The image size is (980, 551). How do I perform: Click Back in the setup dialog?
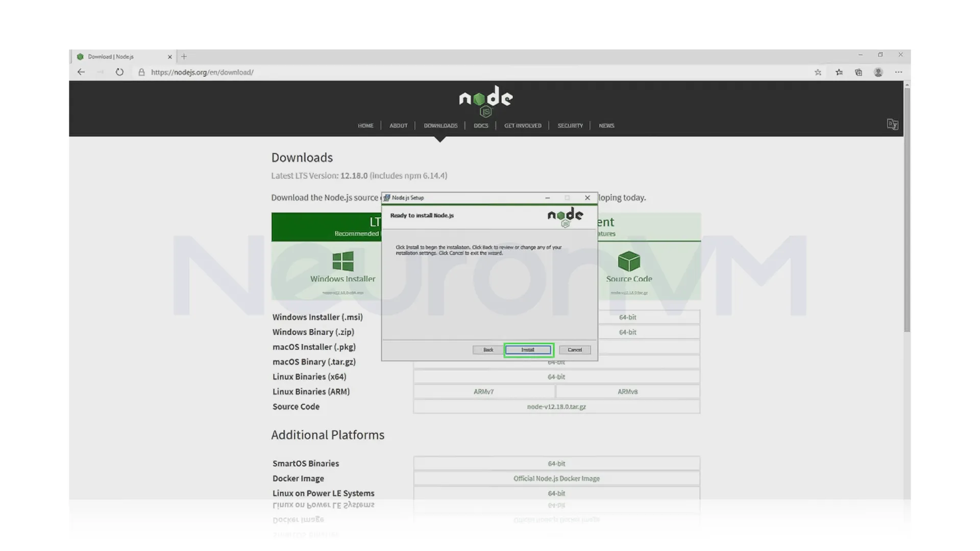pos(488,350)
